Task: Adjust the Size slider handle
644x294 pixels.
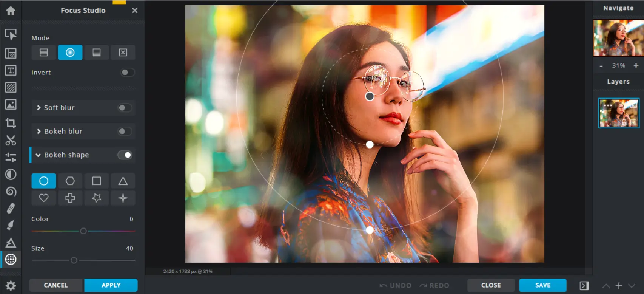Action: pyautogui.click(x=74, y=260)
